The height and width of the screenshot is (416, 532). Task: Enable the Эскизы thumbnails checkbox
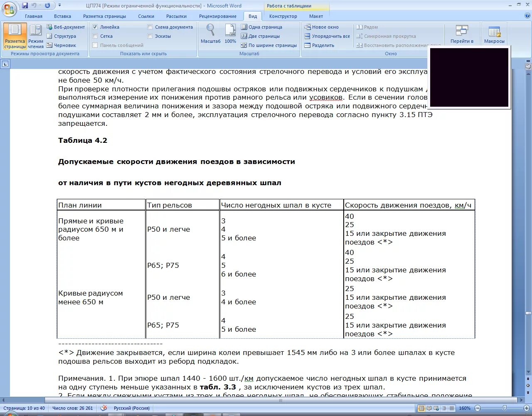tap(150, 36)
